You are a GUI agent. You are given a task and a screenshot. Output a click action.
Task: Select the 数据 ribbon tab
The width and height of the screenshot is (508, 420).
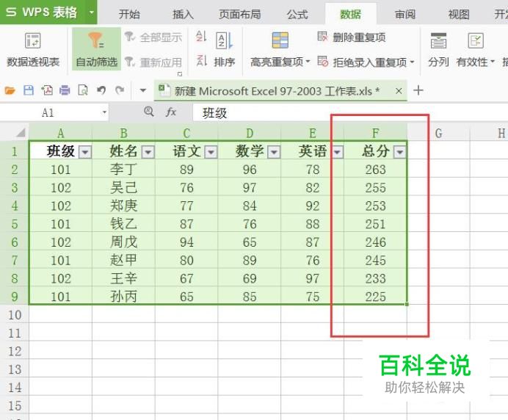(x=350, y=14)
